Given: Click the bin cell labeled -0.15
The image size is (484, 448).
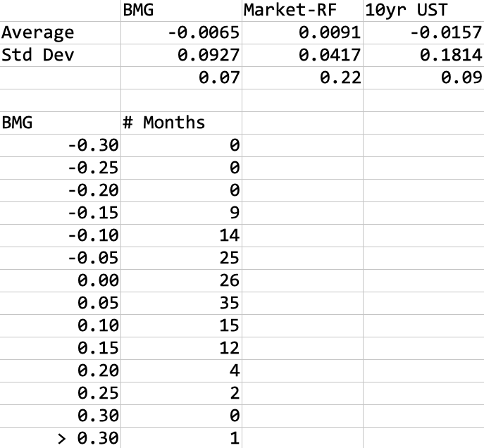Looking at the screenshot, I should pyautogui.click(x=60, y=213).
